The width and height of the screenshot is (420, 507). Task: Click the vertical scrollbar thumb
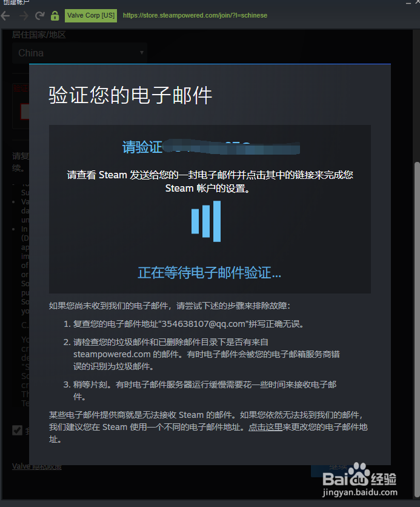(x=417, y=329)
